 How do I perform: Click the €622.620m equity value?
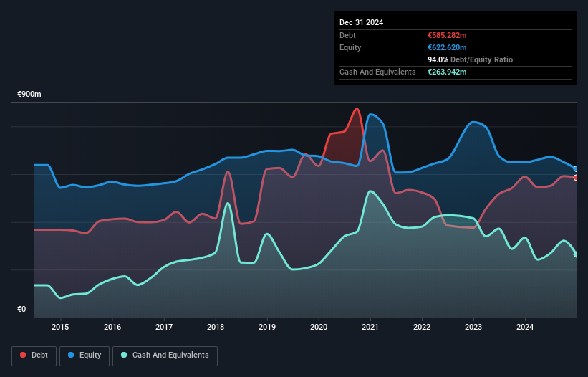447,47
